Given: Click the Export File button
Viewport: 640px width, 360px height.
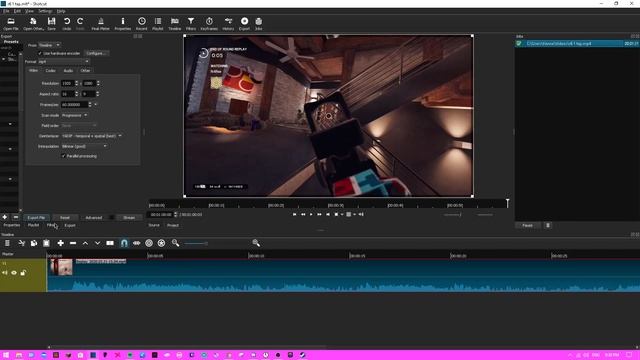Looking at the screenshot, I should click(x=36, y=218).
